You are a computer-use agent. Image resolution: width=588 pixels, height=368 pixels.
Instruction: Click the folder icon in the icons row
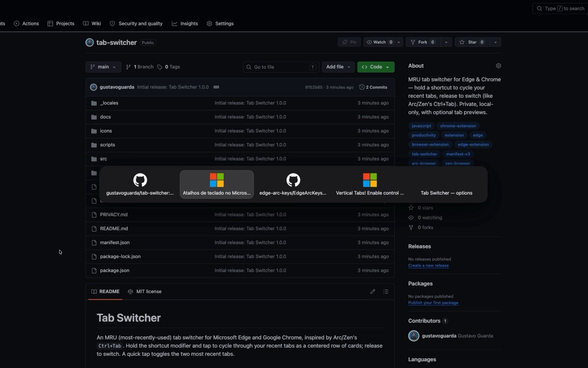tap(94, 131)
